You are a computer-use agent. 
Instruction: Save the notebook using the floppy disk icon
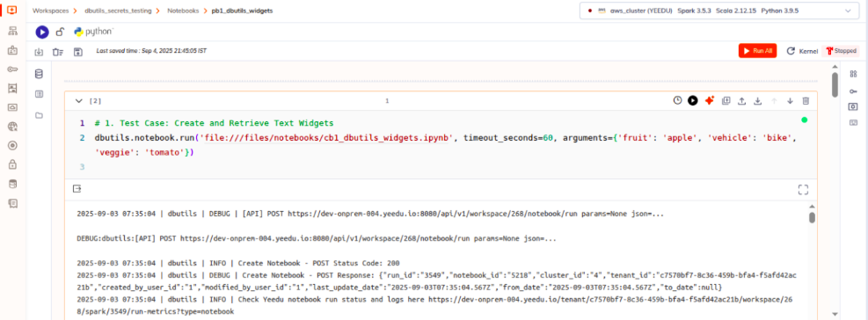tap(78, 52)
